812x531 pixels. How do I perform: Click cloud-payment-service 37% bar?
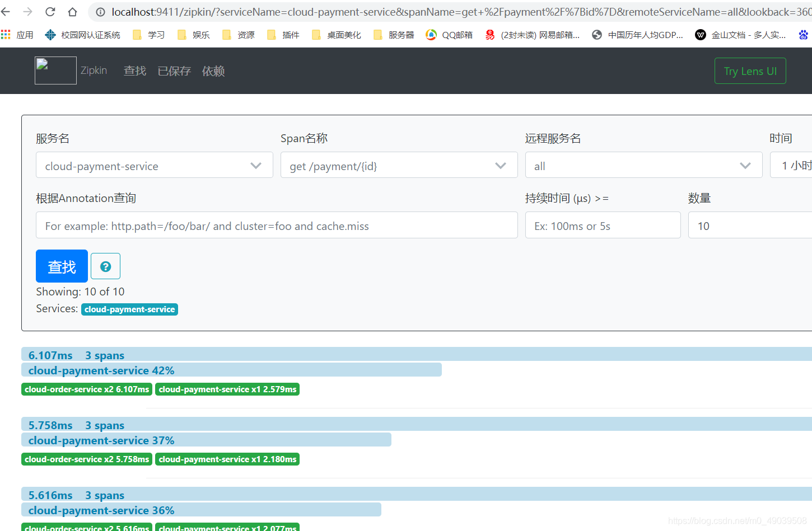(206, 440)
